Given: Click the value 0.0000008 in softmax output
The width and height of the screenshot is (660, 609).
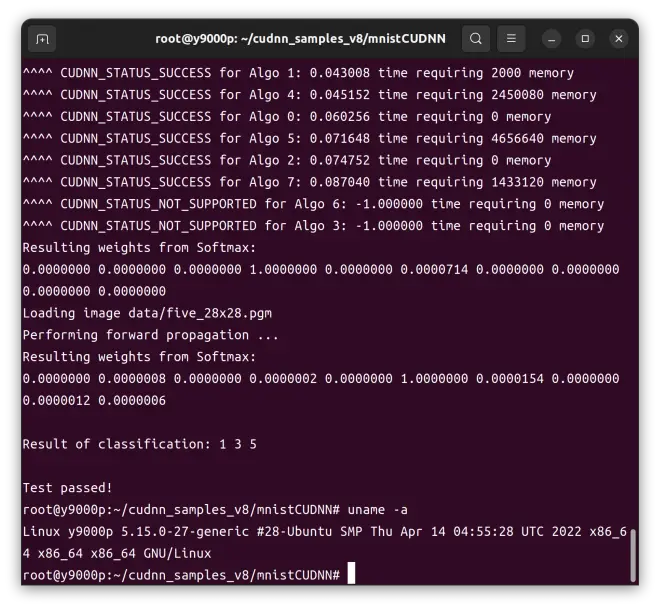Looking at the screenshot, I should [x=132, y=379].
